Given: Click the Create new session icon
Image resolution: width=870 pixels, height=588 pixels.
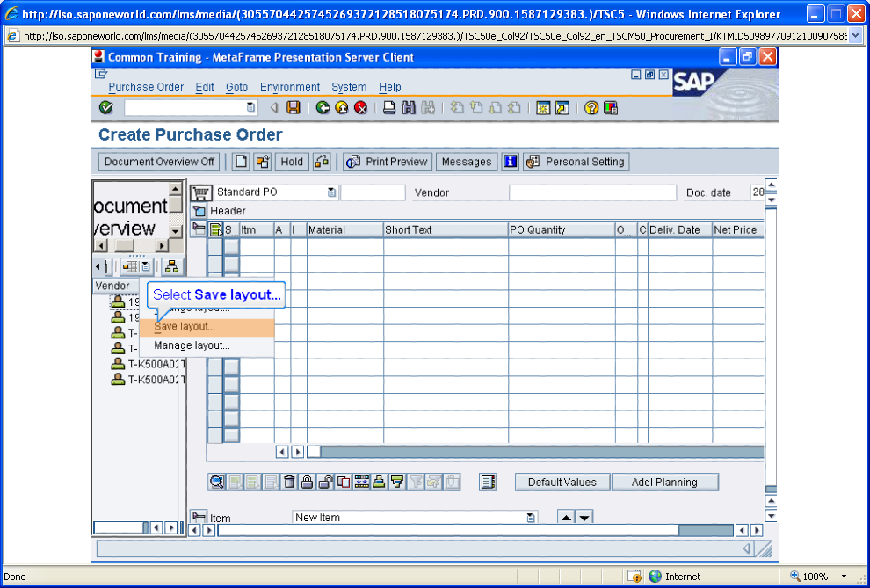Looking at the screenshot, I should click(x=543, y=107).
